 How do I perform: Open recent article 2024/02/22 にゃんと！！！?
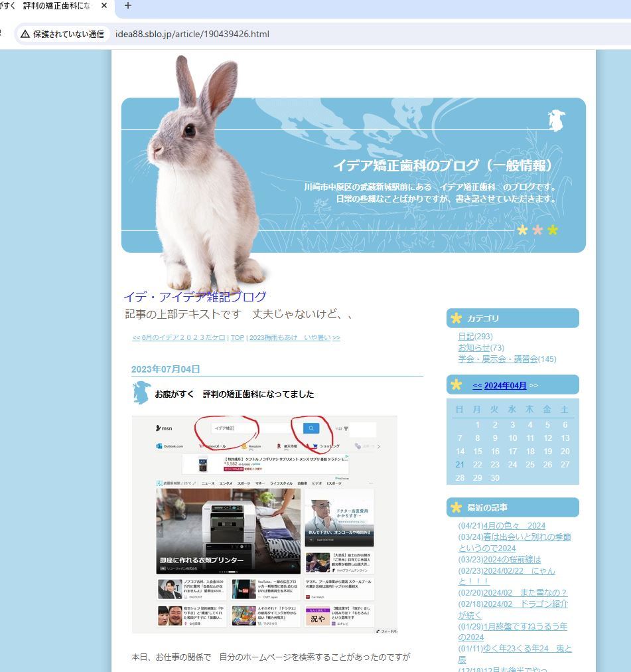coord(506,576)
